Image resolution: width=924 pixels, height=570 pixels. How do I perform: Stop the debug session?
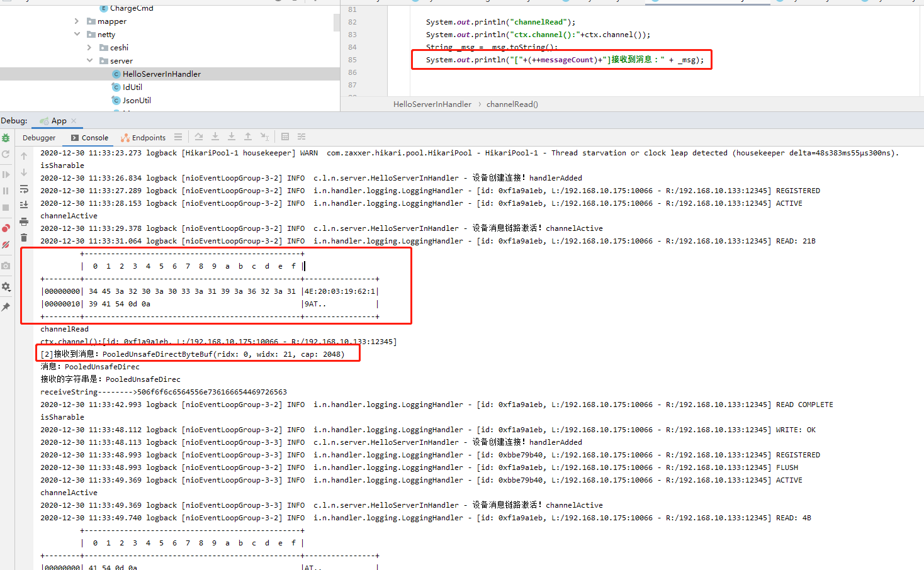6,207
